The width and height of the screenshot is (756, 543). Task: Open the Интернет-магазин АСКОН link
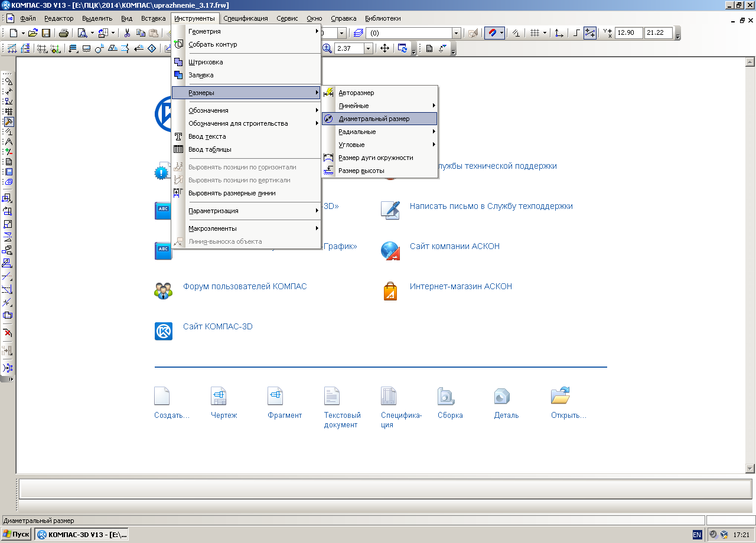pos(461,286)
